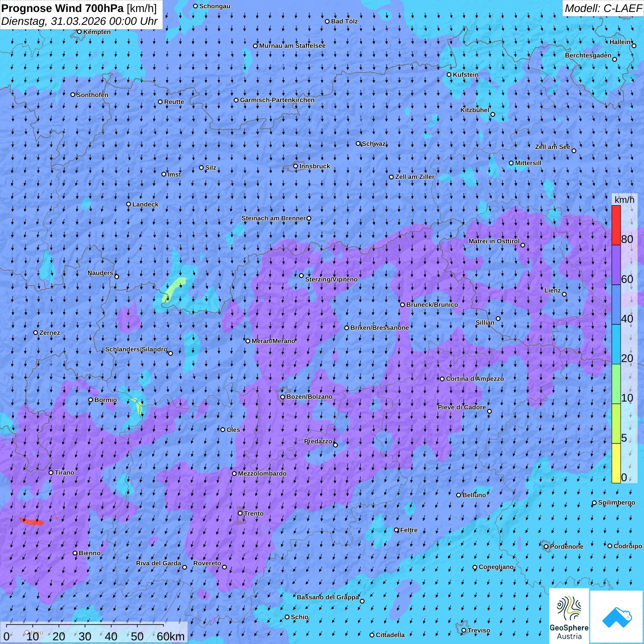The height and width of the screenshot is (644, 644).
Task: Click the red high-wind patch near Bienno
Action: tap(32, 521)
